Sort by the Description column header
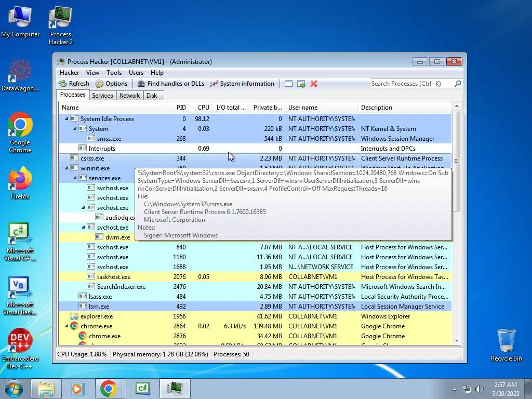The height and width of the screenshot is (399, 532). click(x=405, y=108)
